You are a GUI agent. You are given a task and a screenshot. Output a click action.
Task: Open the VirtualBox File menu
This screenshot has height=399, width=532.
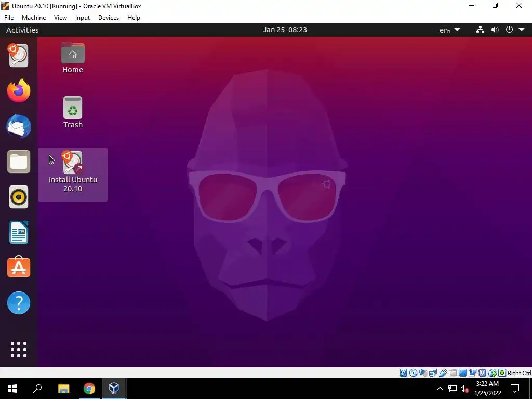pos(9,18)
